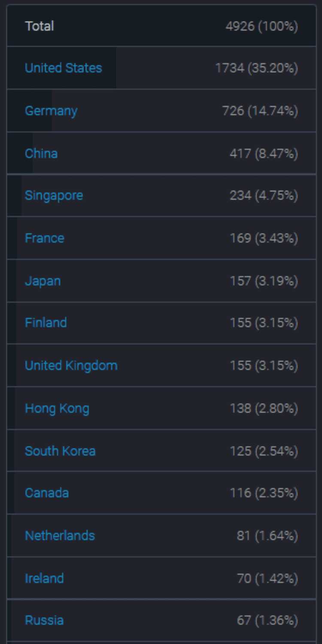
Task: Open the South Korea link
Action: point(60,451)
